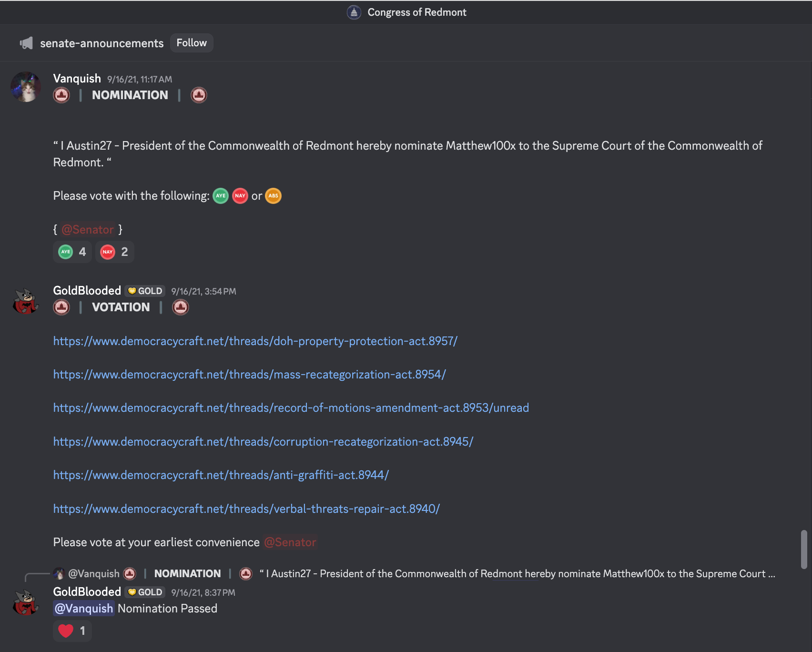Click the seal emoji right of NOMINATION heading
812x652 pixels.
(x=199, y=95)
